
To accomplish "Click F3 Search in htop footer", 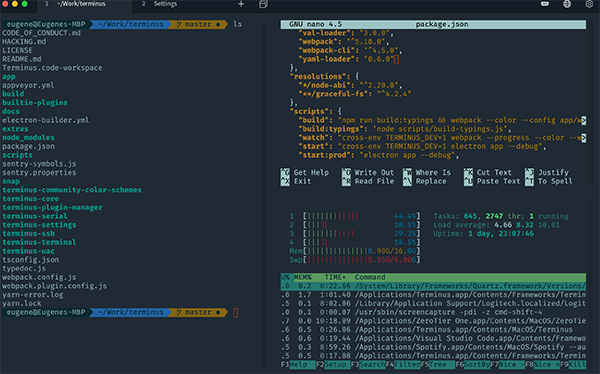I will [x=368, y=364].
